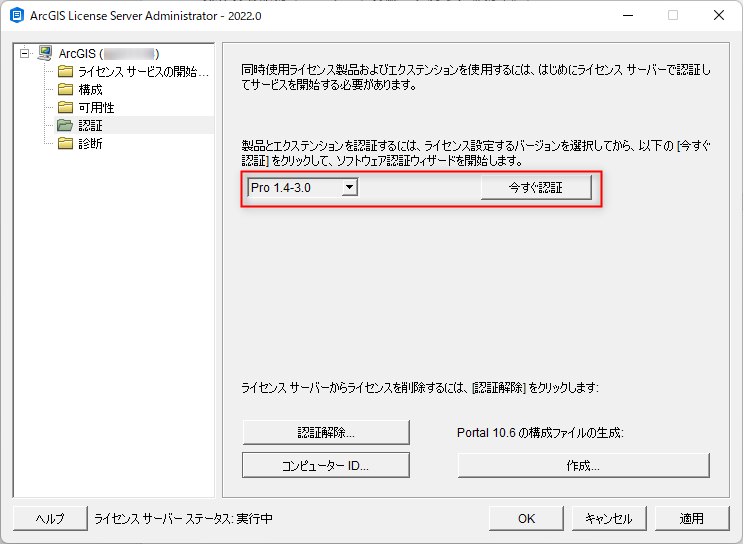
Task: Click the ヘルプ button
Action: pyautogui.click(x=50, y=518)
